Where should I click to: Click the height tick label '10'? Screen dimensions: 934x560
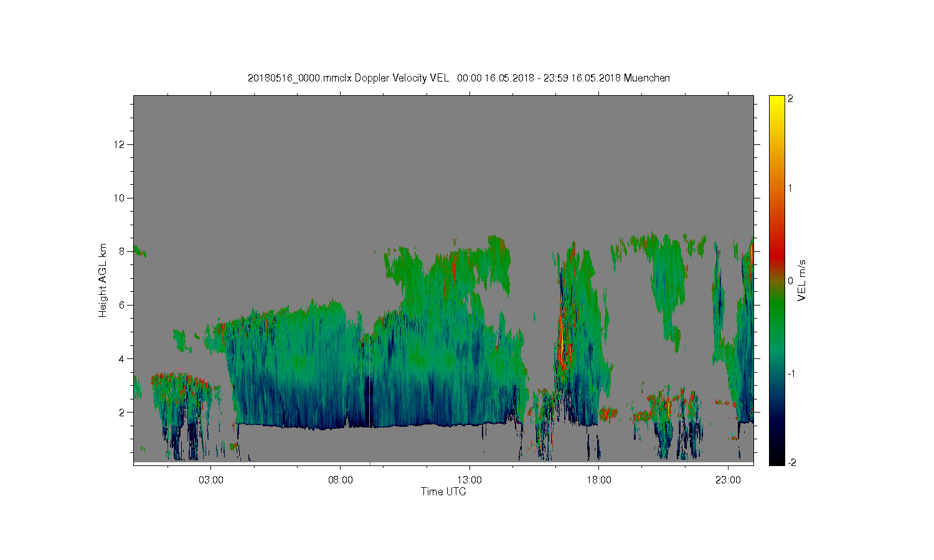pyautogui.click(x=121, y=198)
